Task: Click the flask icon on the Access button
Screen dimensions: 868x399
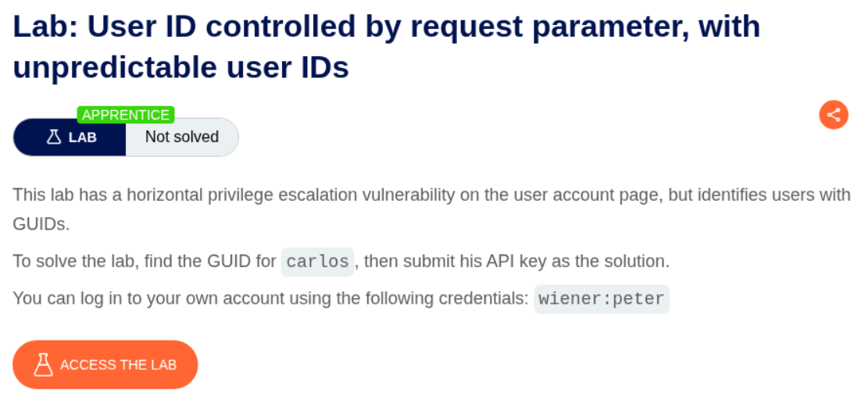Action: click(44, 365)
